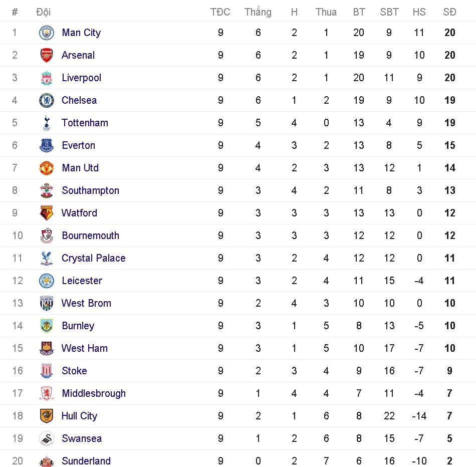Select the West Ham team name
This screenshot has width=476, height=467.
point(84,348)
